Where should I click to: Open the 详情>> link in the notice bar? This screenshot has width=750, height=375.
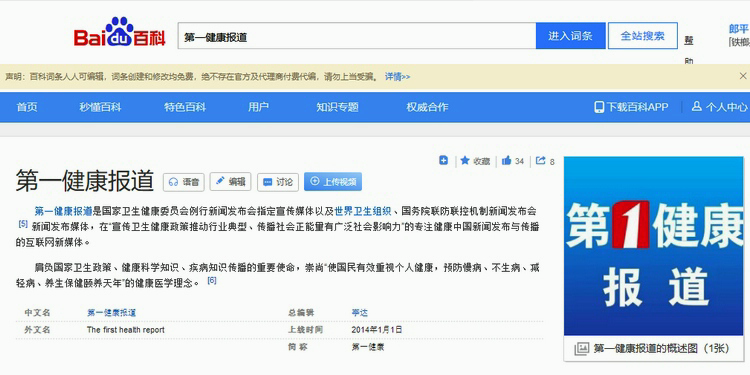[x=397, y=77]
